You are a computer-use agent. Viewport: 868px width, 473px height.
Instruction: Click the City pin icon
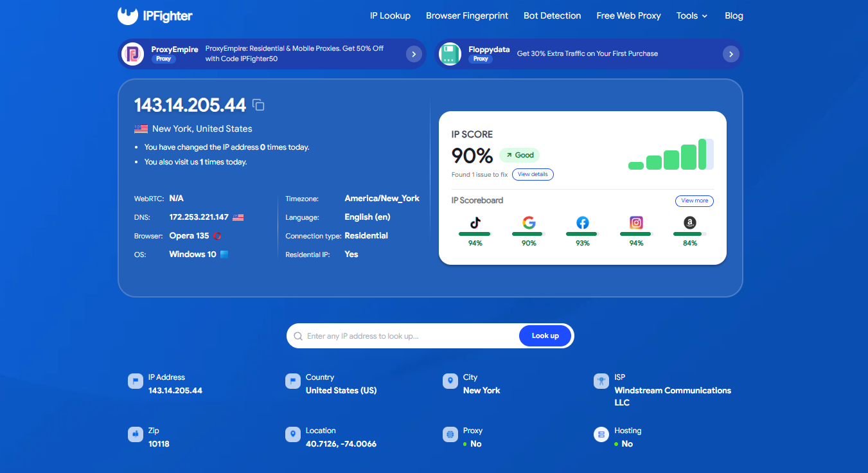[x=450, y=381]
